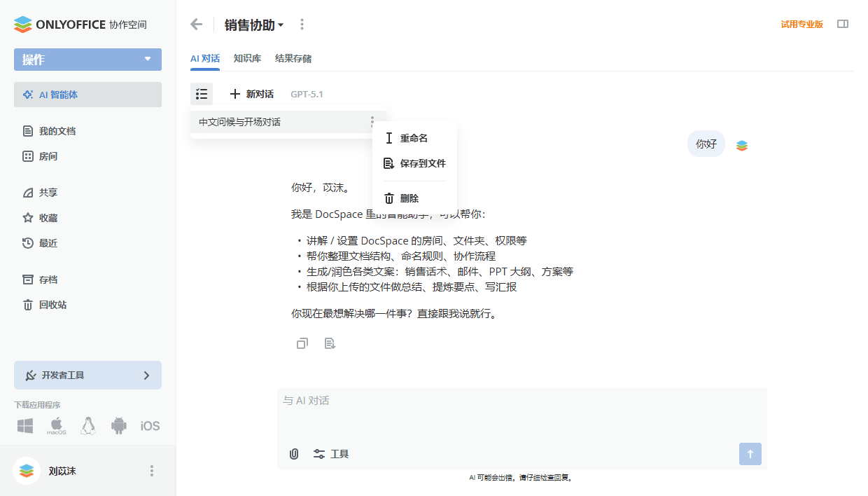The width and height of the screenshot is (868, 496).
Task: Click the 试用专业版 trial link
Action: pyautogui.click(x=801, y=23)
